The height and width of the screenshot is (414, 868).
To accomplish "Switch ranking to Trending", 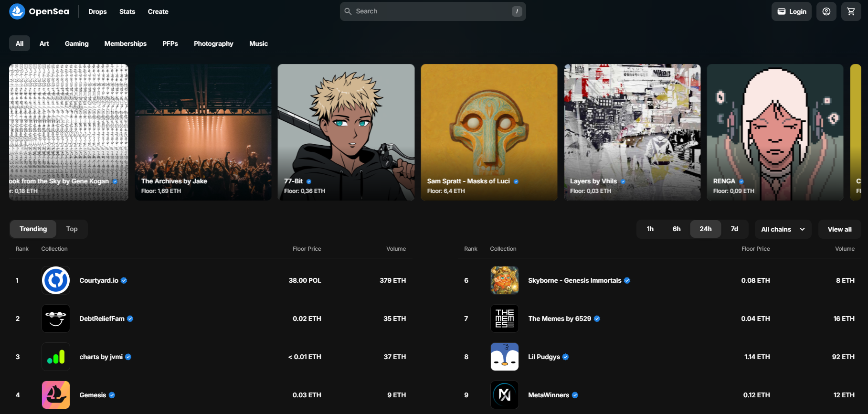I will [x=33, y=229].
